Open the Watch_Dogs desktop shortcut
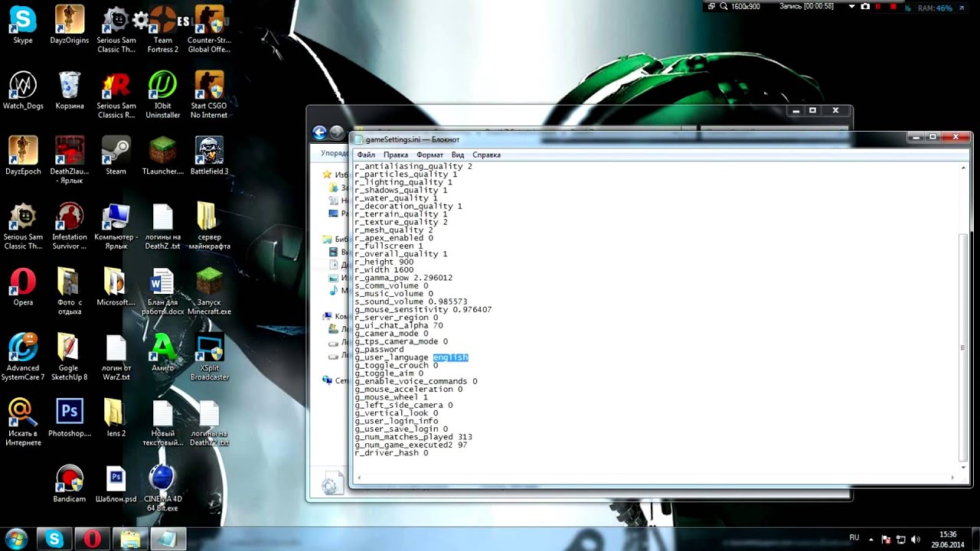 23,90
